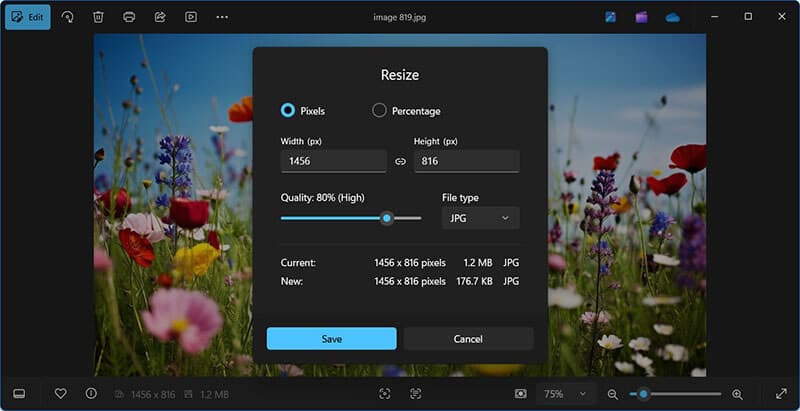Select the Pixels radio button
The width and height of the screenshot is (800, 411).
(288, 111)
